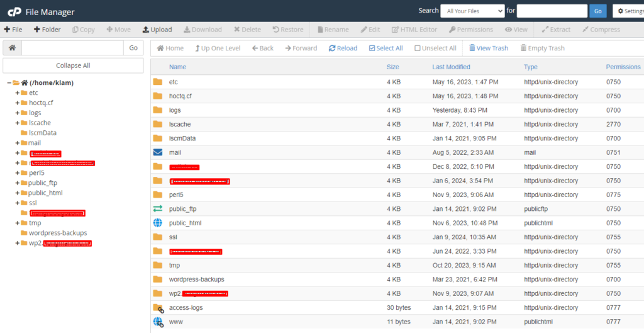Viewport: 644px width, 333px height.
Task: Click the Delete toolbar button
Action: [247, 30]
